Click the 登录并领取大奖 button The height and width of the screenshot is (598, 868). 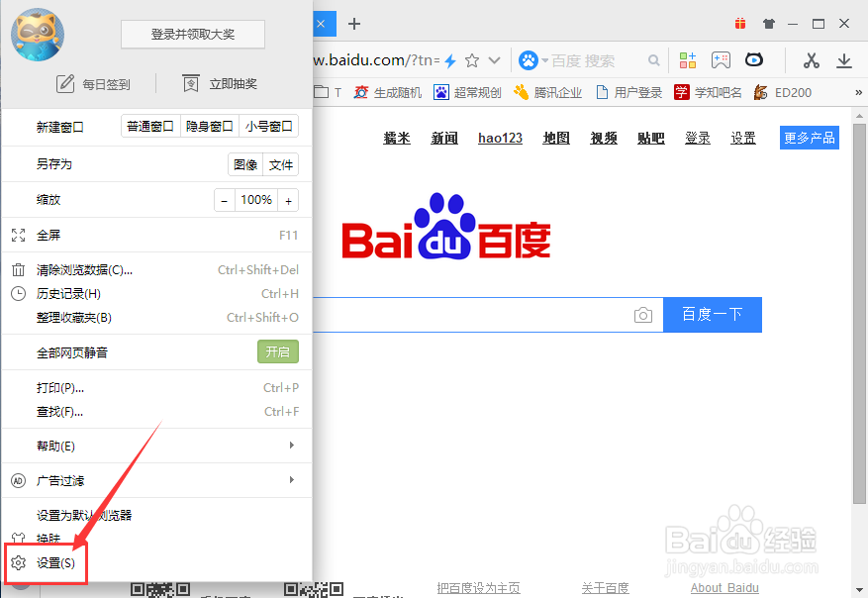193,35
